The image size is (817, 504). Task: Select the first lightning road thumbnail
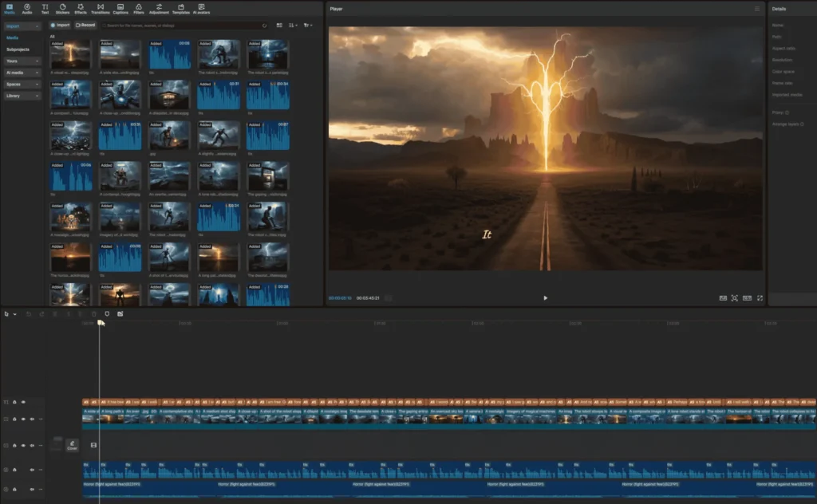click(x=70, y=55)
